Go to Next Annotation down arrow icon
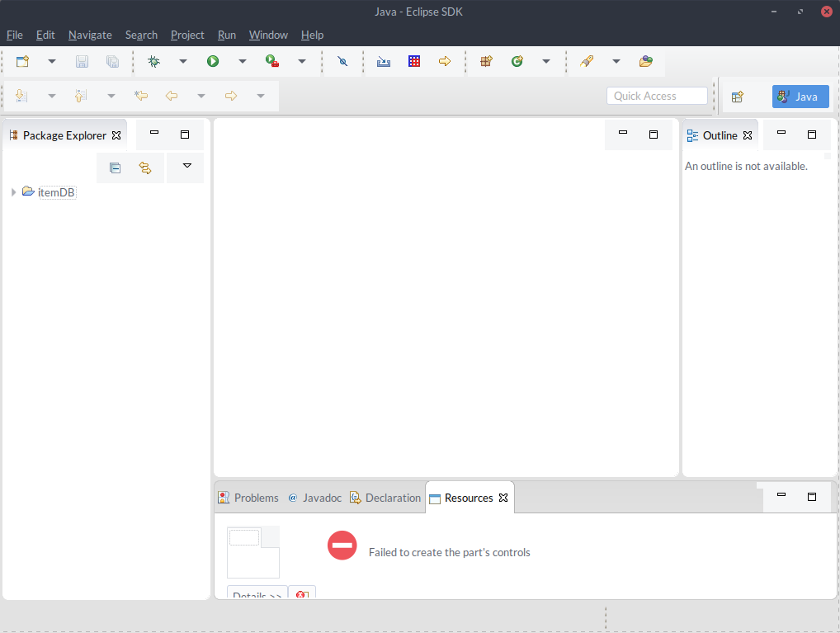840x633 pixels. coord(21,96)
